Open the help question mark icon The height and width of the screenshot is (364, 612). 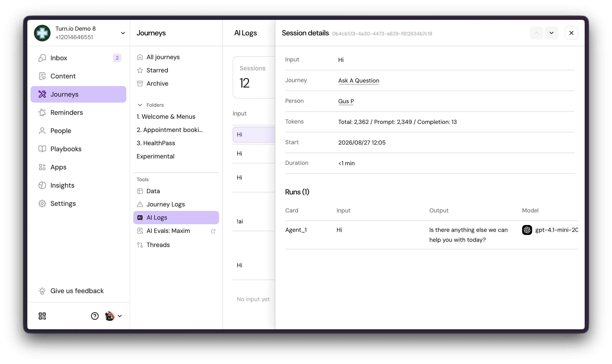(x=95, y=316)
